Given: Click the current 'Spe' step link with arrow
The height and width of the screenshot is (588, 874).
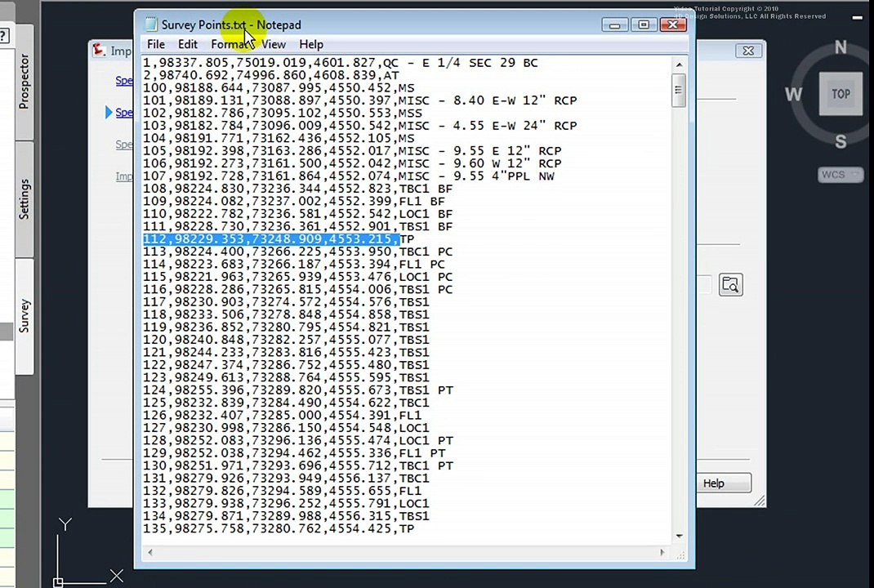Looking at the screenshot, I should [x=124, y=113].
